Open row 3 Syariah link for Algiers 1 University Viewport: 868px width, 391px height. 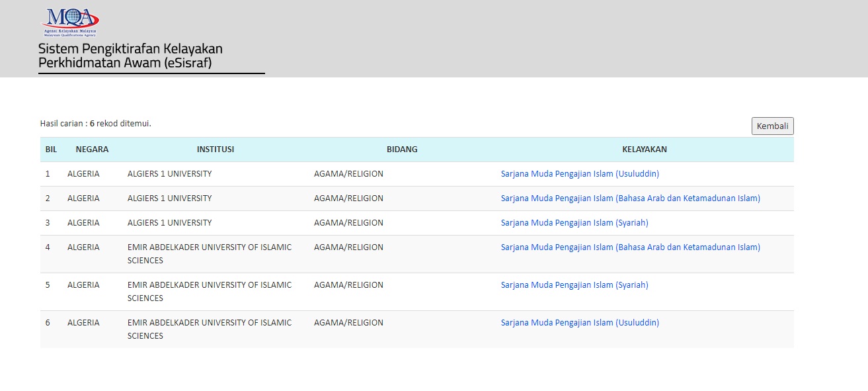[x=574, y=223]
